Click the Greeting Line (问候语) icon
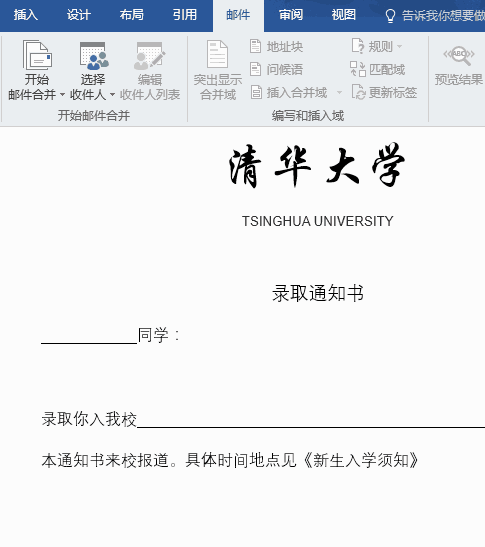485x547 pixels. [255, 69]
